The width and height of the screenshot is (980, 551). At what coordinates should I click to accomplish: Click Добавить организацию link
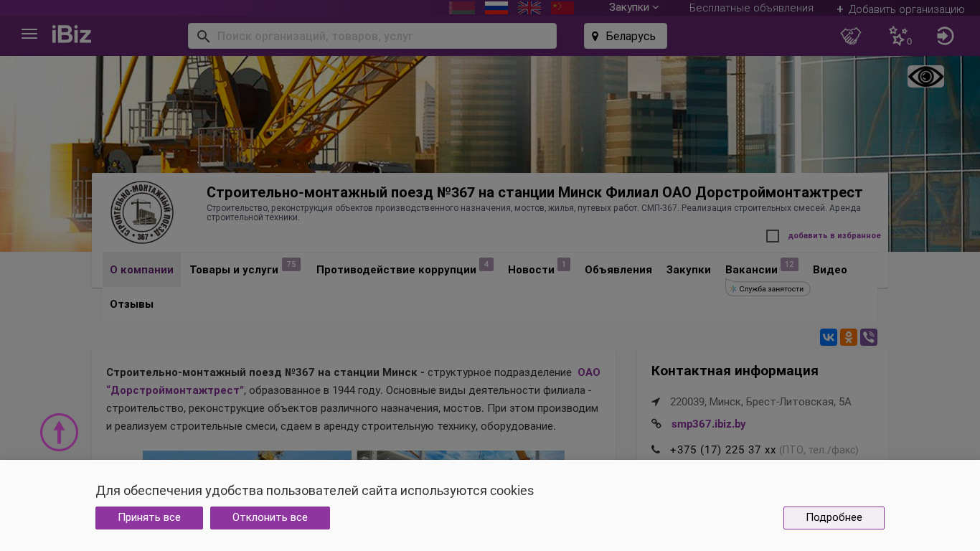pyautogui.click(x=900, y=9)
